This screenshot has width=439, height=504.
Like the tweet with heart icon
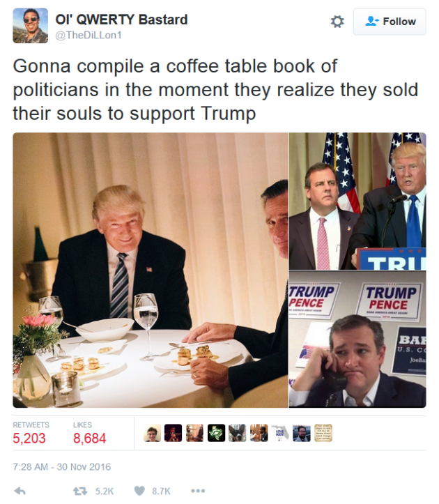pyautogui.click(x=139, y=491)
